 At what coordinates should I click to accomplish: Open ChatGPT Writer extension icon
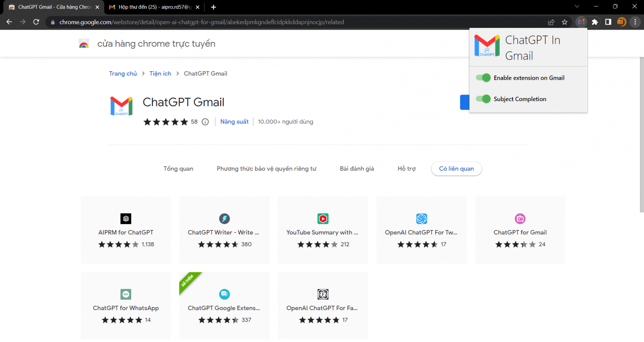[x=224, y=219]
